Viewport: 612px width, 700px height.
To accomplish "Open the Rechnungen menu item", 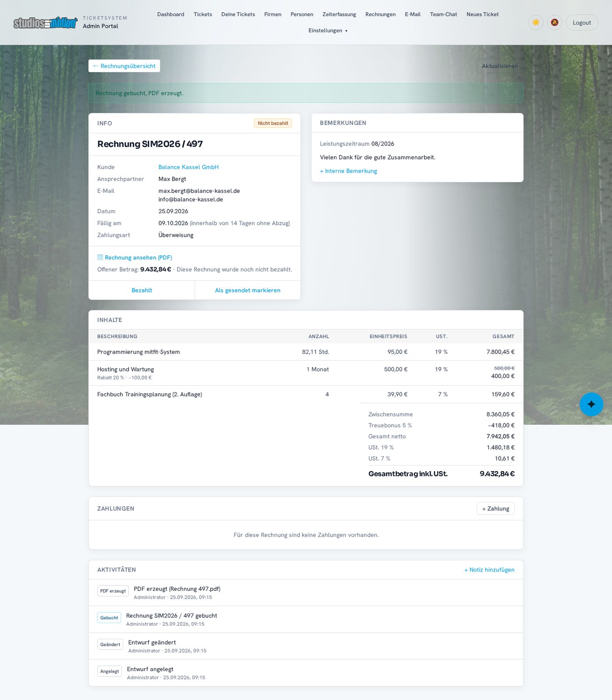I will tap(380, 14).
